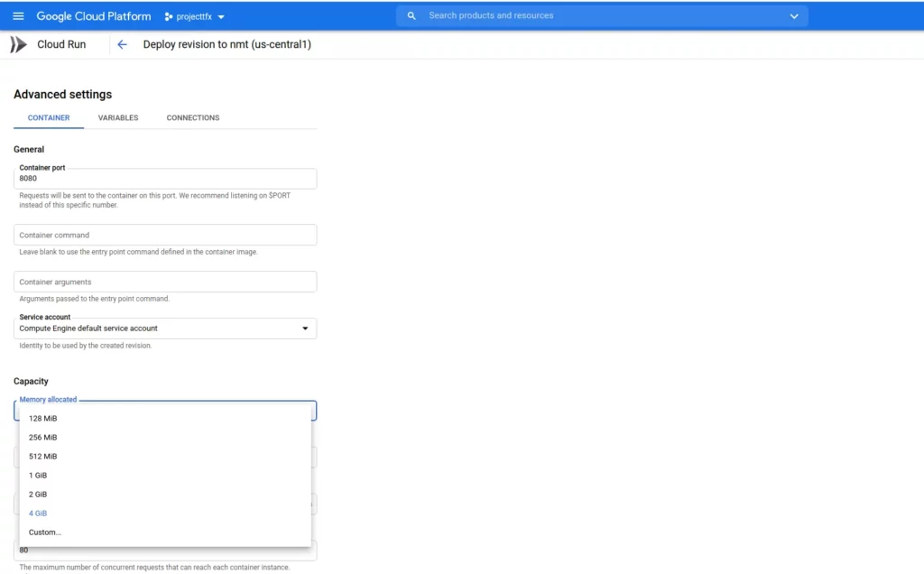
Task: Click the Advanced settings heading
Action: pyautogui.click(x=62, y=94)
